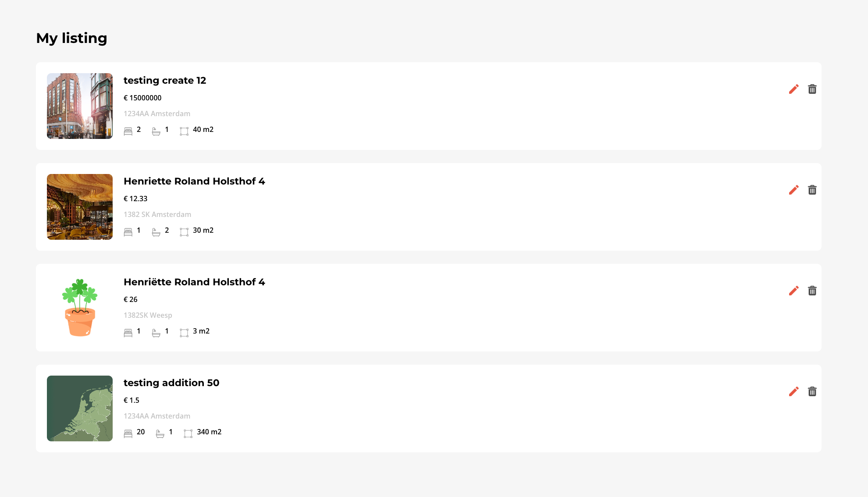Click the bed icon on the Weesp listing
This screenshot has width=868, height=497.
pyautogui.click(x=128, y=332)
